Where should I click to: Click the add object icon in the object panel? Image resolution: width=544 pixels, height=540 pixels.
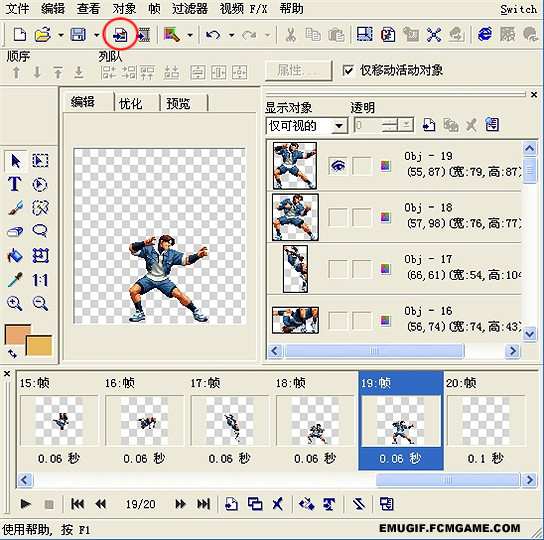pyautogui.click(x=429, y=125)
